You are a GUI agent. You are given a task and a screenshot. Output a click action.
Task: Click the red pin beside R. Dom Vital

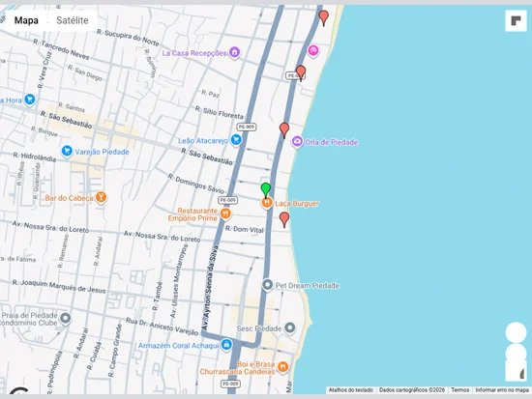pyautogui.click(x=284, y=219)
